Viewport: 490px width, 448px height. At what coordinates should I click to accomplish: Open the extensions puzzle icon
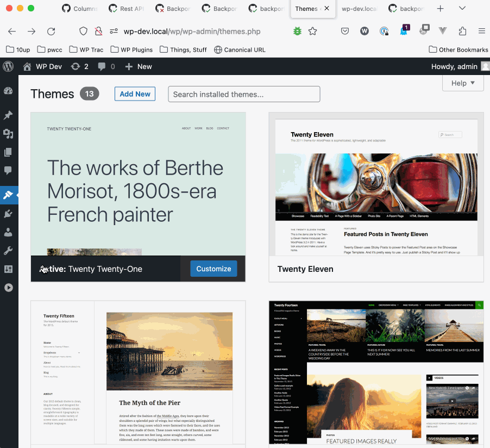[x=462, y=31]
